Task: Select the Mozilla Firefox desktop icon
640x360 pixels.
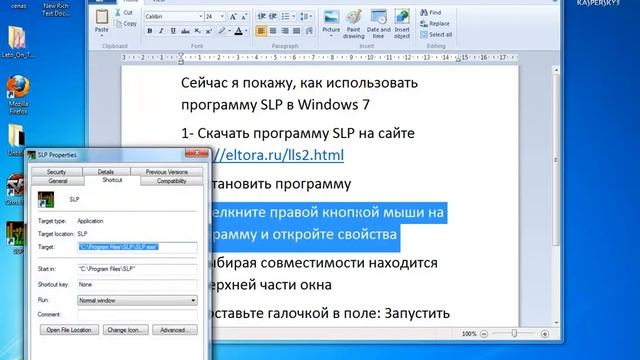Action: (18, 94)
